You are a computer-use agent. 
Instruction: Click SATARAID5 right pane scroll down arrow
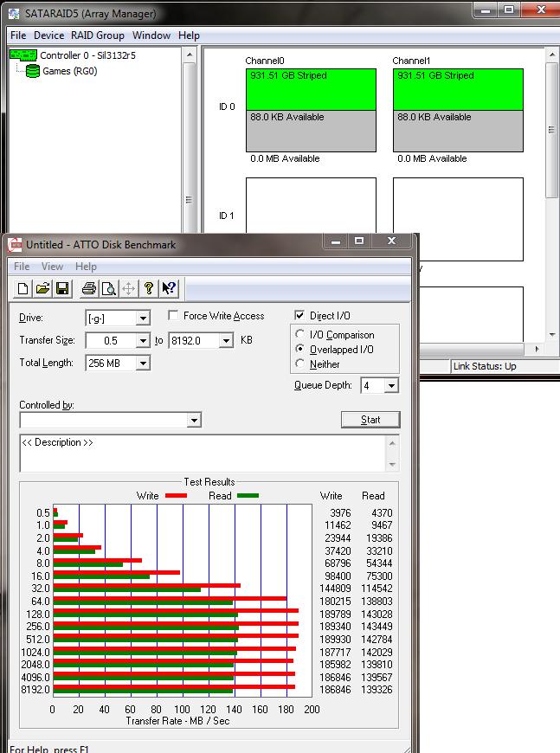coord(552,335)
